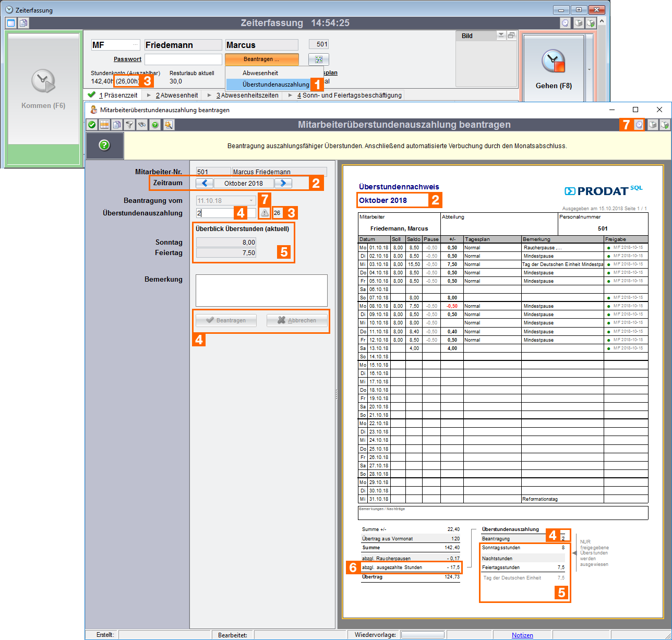Click the warning triangle icon beside overtime field
The height and width of the screenshot is (640, 672).
pos(265,213)
